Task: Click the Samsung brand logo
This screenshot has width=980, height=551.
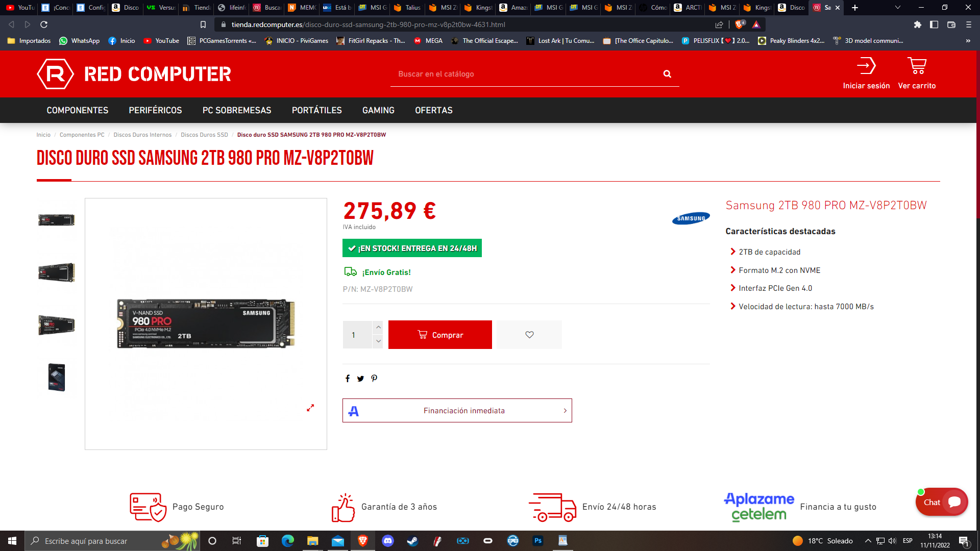Action: click(691, 218)
